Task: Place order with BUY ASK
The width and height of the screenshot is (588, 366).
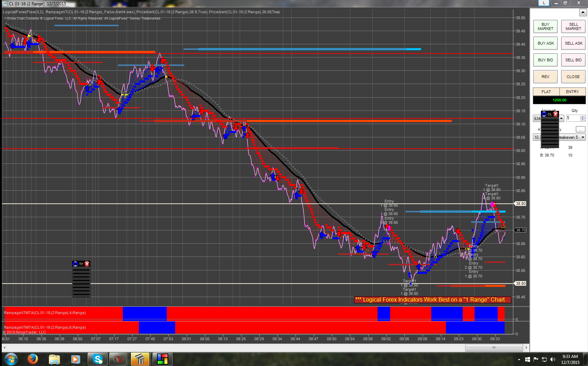Action: tap(545, 43)
